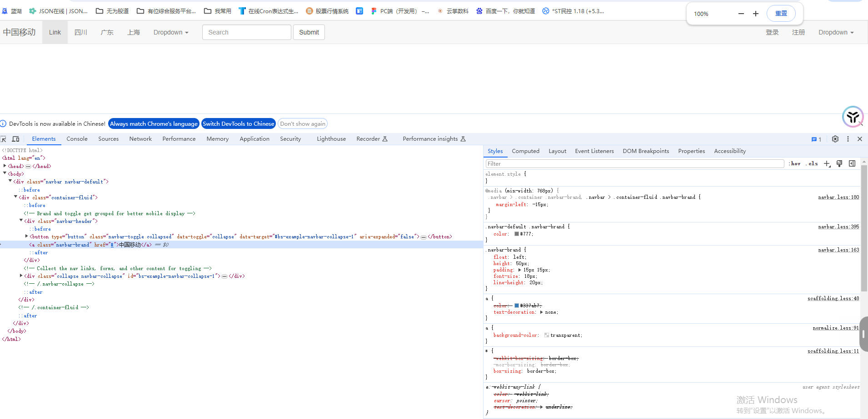Open the Accessibility pane tab
Screen dimensions: 868x419
(730, 151)
